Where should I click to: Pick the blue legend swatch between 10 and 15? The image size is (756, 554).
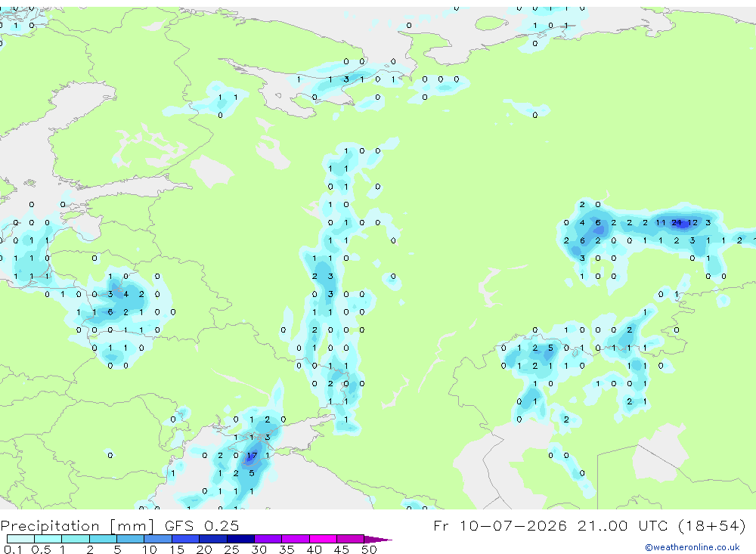(158, 539)
